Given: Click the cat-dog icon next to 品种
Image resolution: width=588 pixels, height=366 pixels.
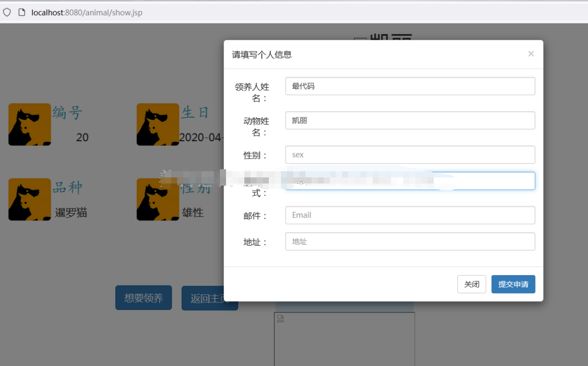Looking at the screenshot, I should pos(30,199).
